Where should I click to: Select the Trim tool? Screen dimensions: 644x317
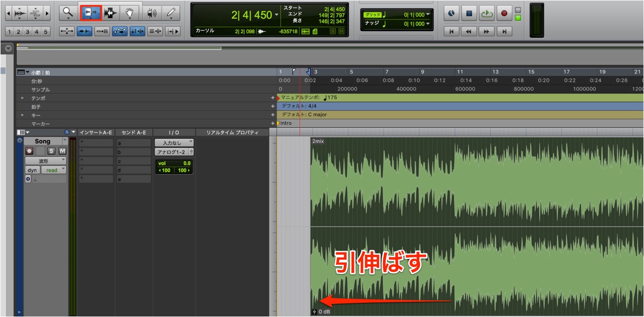[x=92, y=13]
